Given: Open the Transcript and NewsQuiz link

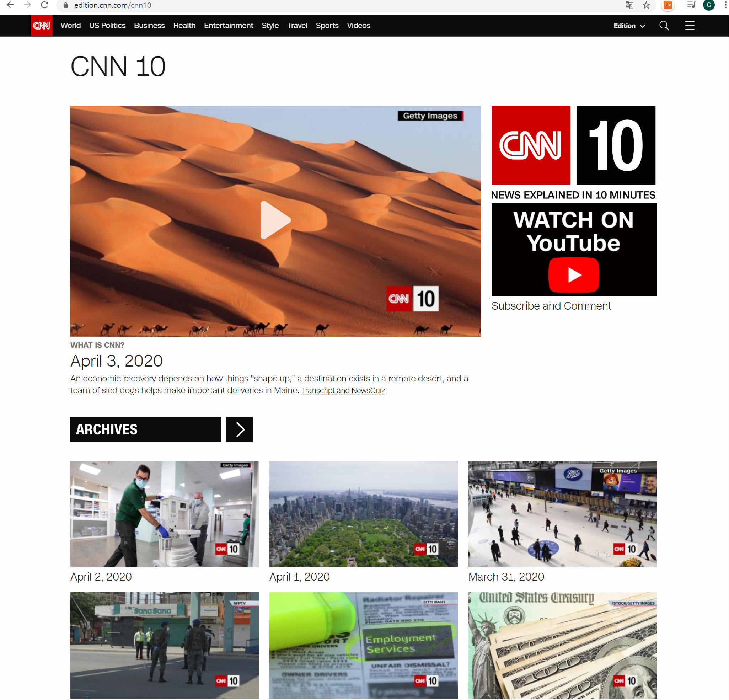Looking at the screenshot, I should click(x=343, y=391).
